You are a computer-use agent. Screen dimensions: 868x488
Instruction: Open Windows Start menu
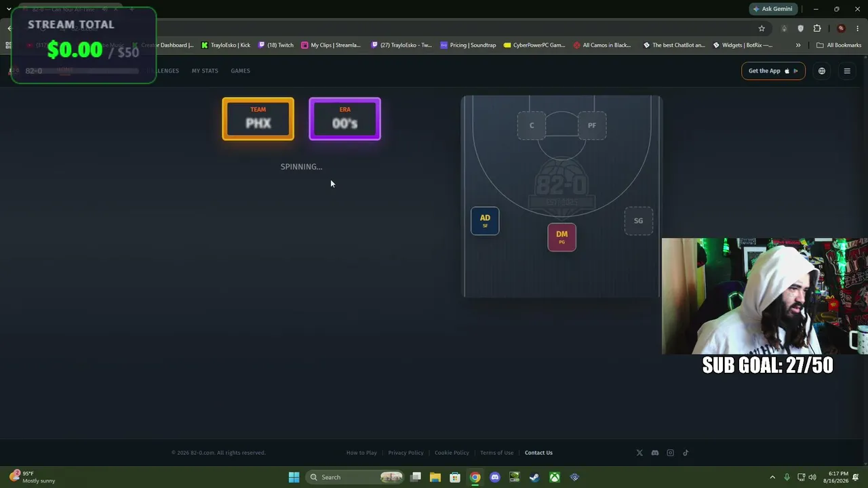click(x=294, y=477)
